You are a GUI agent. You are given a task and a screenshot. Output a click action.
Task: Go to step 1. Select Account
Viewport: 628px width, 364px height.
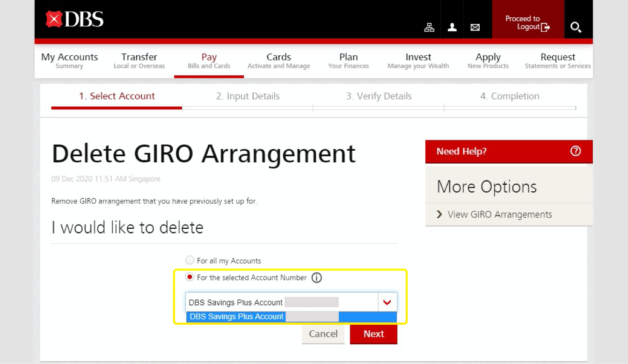(117, 96)
